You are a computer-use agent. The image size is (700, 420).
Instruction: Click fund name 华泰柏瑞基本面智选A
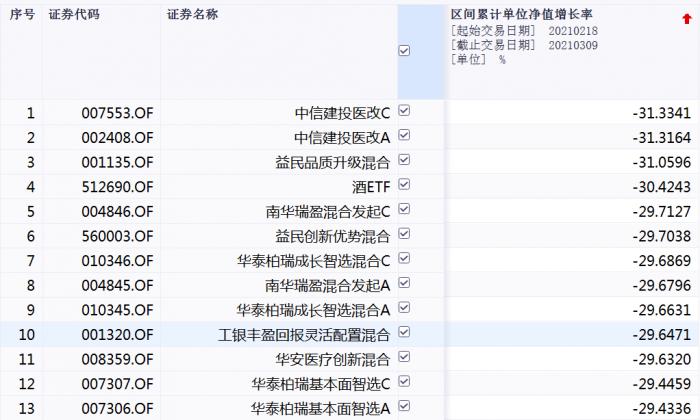(x=321, y=408)
